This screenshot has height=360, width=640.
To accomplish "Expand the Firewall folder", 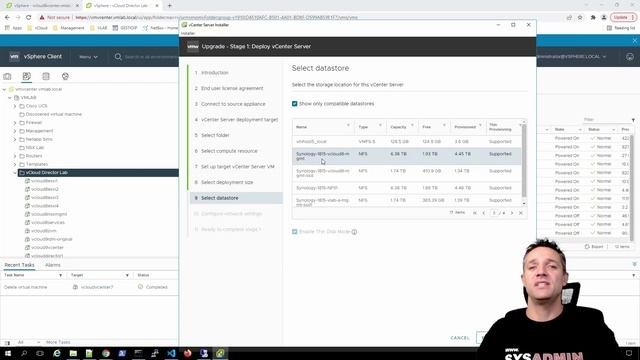I will pyautogui.click(x=15, y=123).
